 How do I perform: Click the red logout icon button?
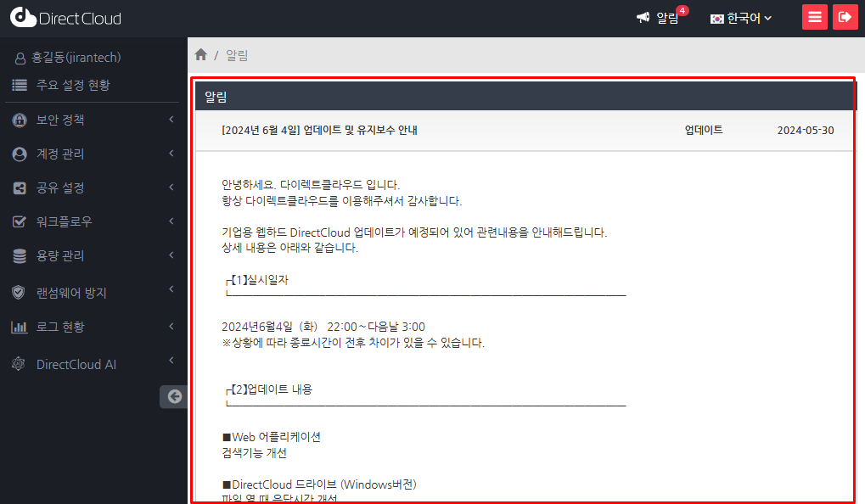click(x=845, y=17)
